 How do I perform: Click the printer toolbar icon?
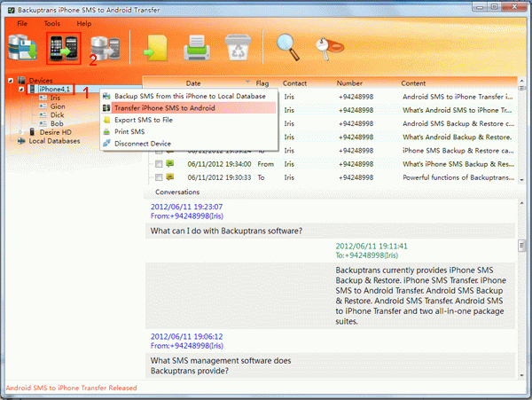click(197, 48)
